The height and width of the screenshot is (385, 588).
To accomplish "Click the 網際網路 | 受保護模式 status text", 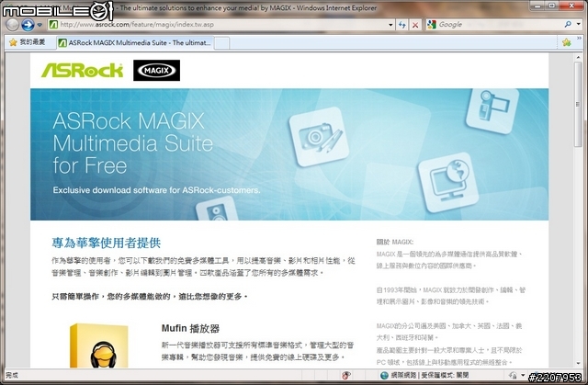I will point(429,375).
